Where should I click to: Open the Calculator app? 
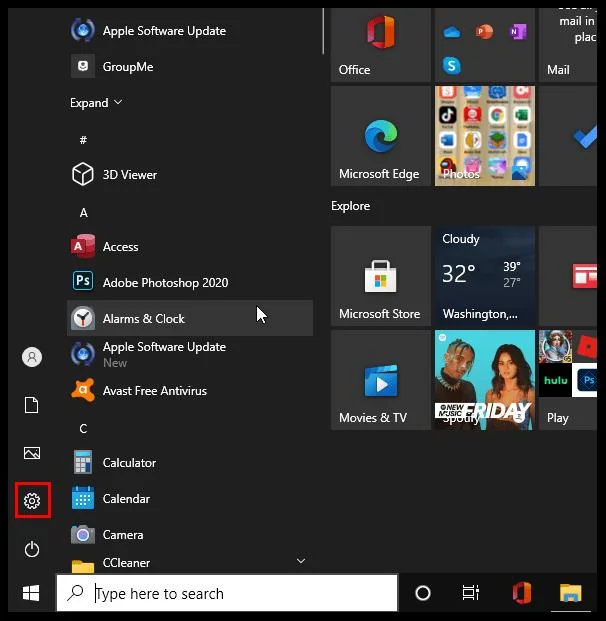[x=190, y=462]
